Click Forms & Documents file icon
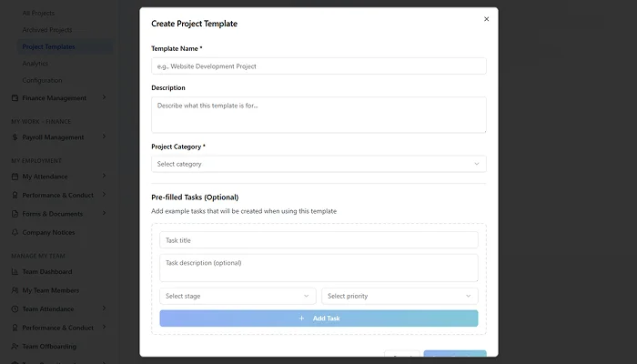637x364 pixels. (15, 214)
